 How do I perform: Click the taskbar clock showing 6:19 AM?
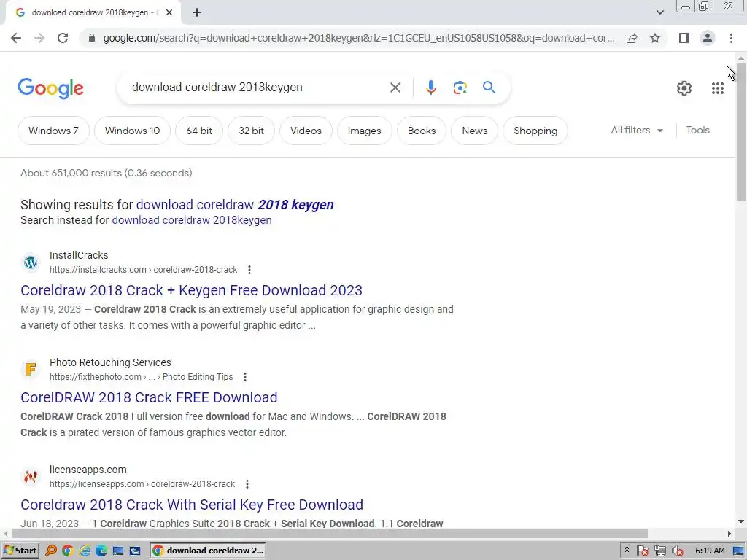(710, 551)
